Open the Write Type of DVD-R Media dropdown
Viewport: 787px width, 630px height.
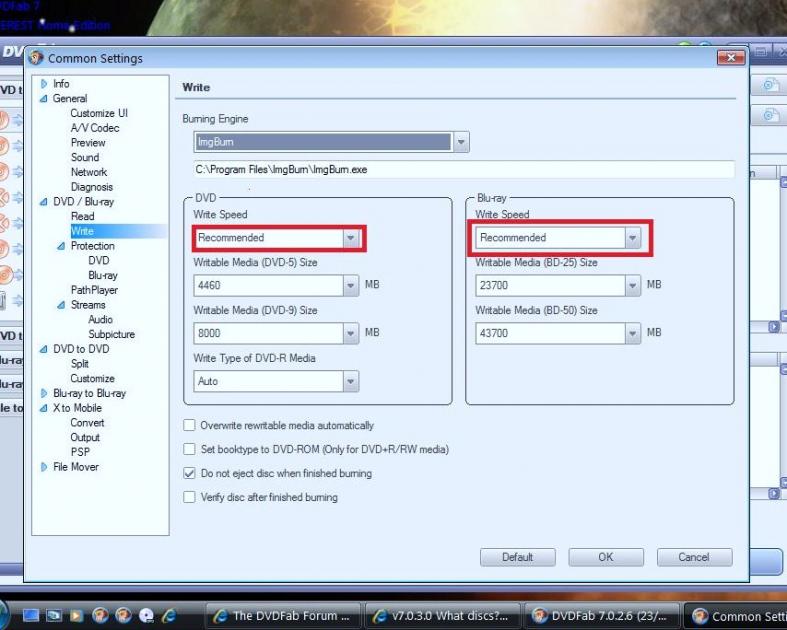[351, 382]
